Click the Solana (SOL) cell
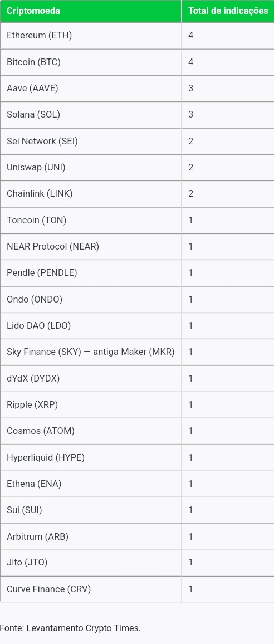This screenshot has width=274, height=644. tap(90, 115)
